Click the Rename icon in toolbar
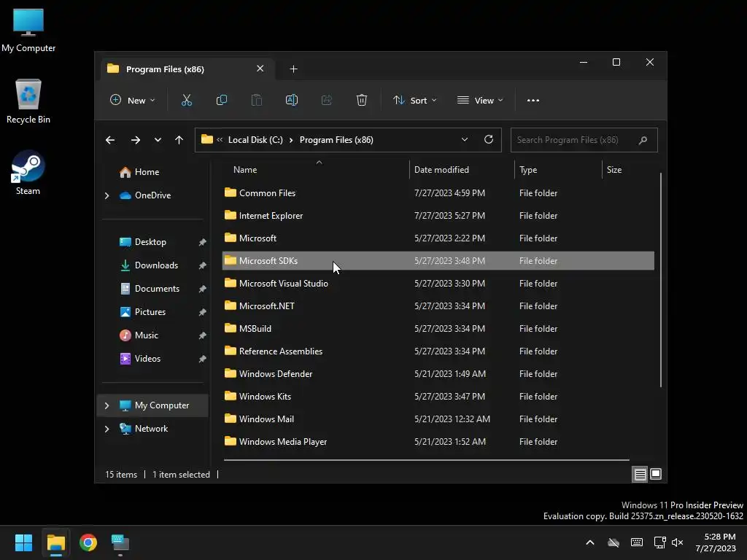This screenshot has height=560, width=747. pyautogui.click(x=292, y=101)
